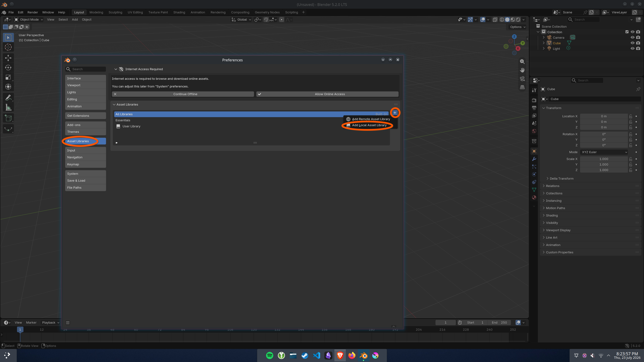
Task: Click the plus button to add asset library
Action: [395, 113]
